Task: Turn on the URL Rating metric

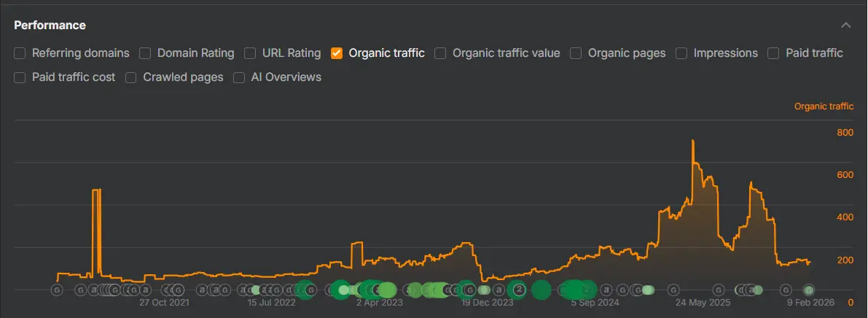Action: click(x=250, y=53)
